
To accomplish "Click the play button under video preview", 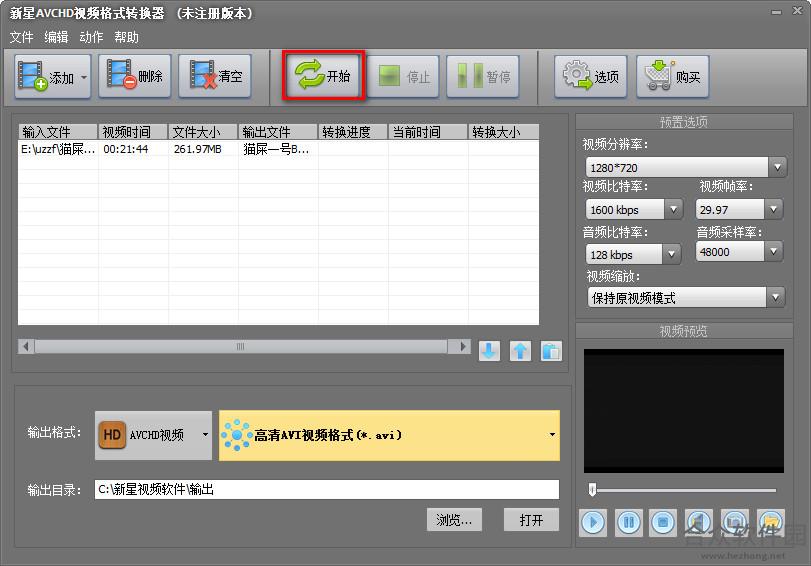I will pyautogui.click(x=593, y=523).
